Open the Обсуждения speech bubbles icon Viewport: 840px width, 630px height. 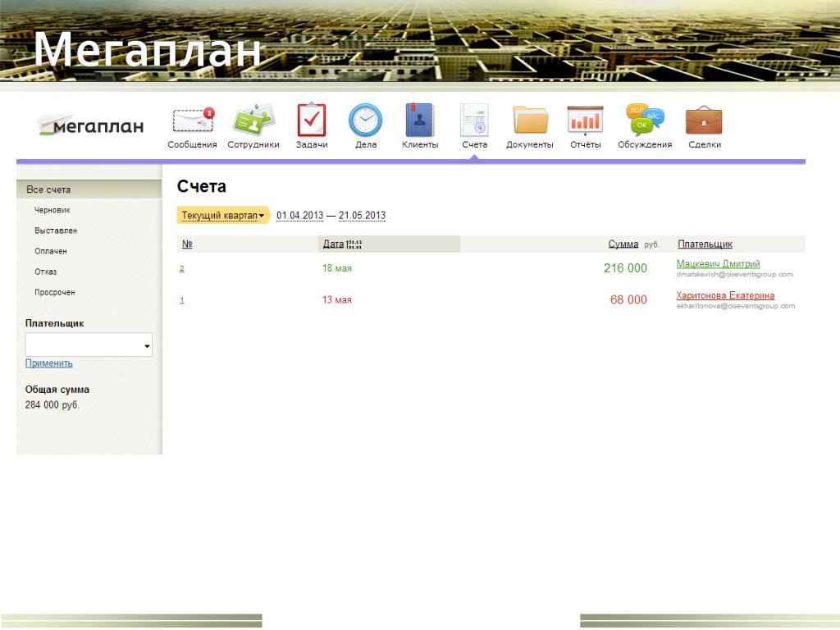(645, 119)
